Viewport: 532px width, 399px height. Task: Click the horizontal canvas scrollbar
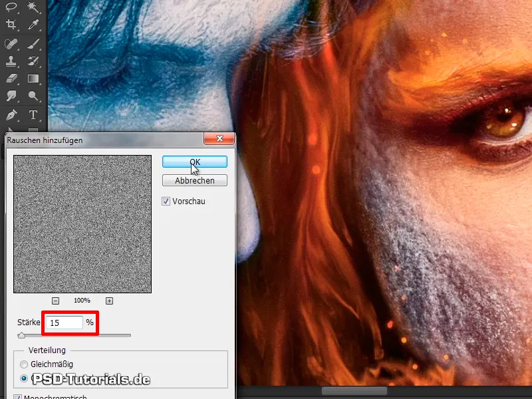(354, 390)
